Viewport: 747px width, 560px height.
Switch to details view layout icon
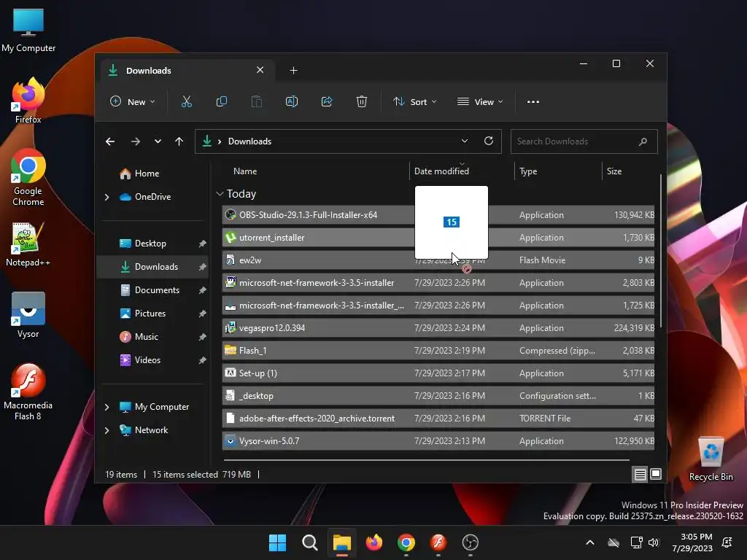[640, 474]
